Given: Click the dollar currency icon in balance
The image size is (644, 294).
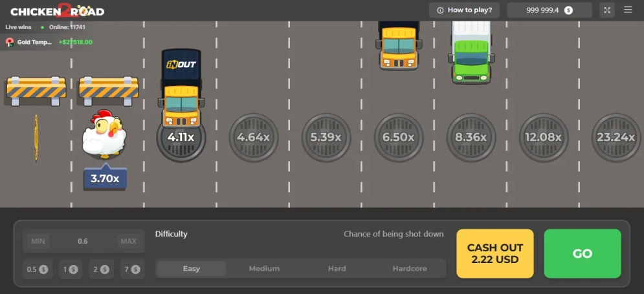Looking at the screenshot, I should [568, 10].
